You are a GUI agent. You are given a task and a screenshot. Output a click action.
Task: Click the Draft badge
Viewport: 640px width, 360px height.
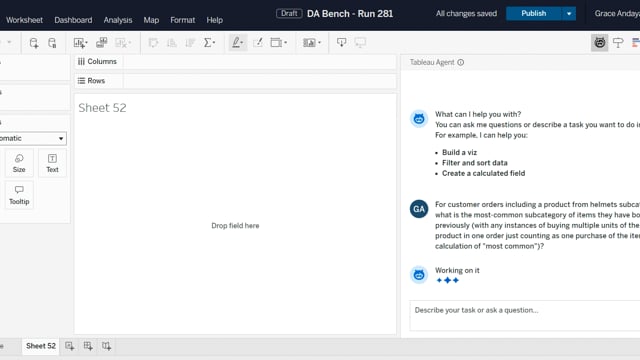coord(289,13)
